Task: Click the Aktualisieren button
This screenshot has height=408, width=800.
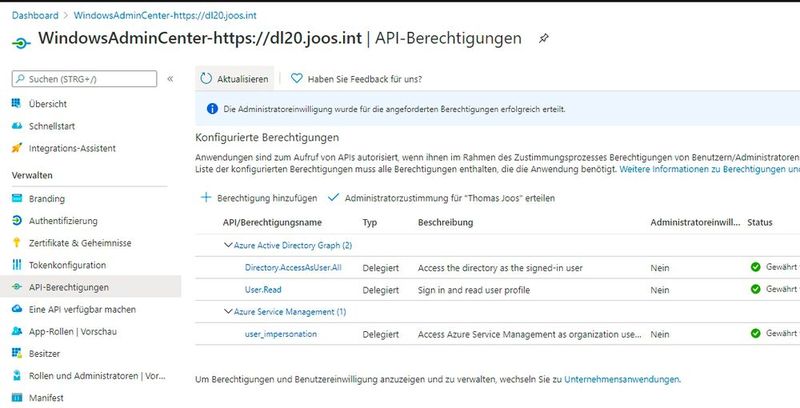Action: tap(235, 79)
